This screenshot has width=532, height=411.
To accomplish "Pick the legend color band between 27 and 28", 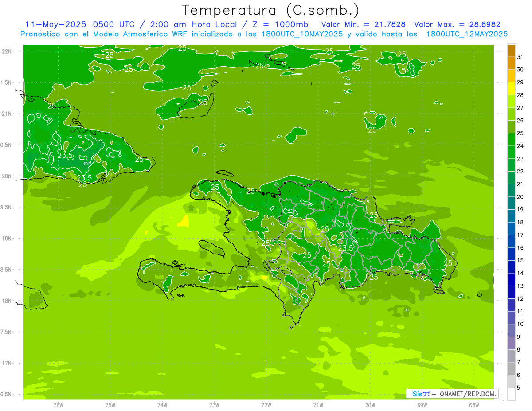I will click(x=511, y=102).
